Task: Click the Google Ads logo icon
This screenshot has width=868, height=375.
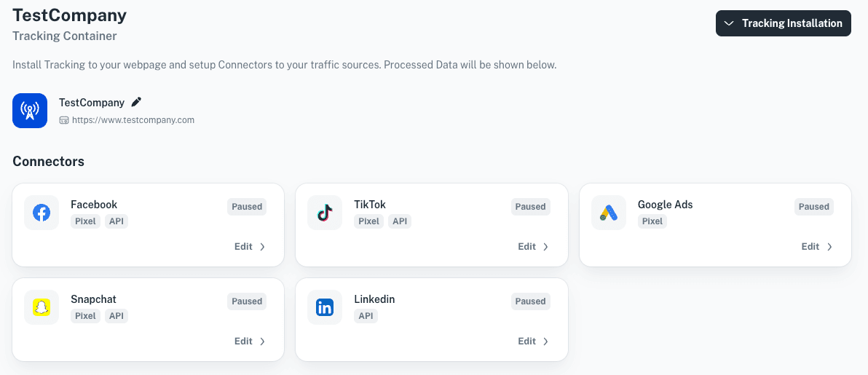Action: tap(608, 213)
